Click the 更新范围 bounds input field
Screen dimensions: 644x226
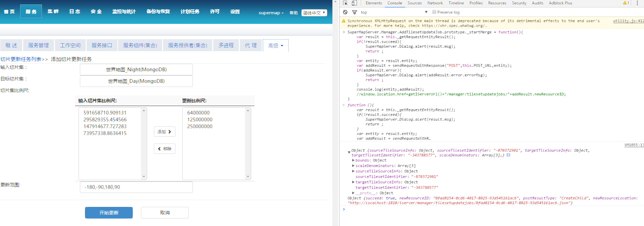coord(136,187)
